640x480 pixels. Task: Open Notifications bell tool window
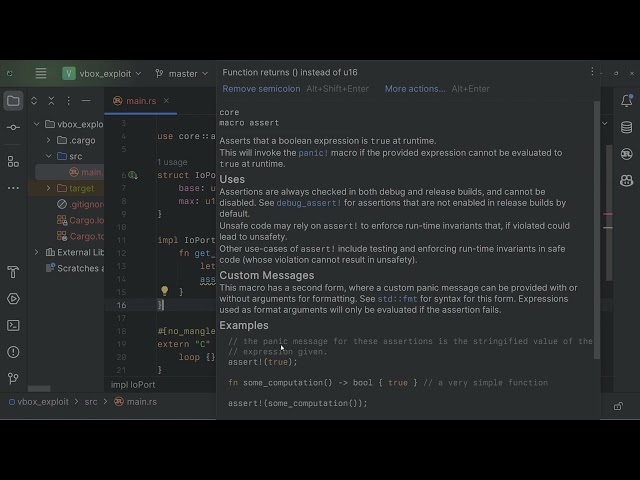click(x=627, y=100)
